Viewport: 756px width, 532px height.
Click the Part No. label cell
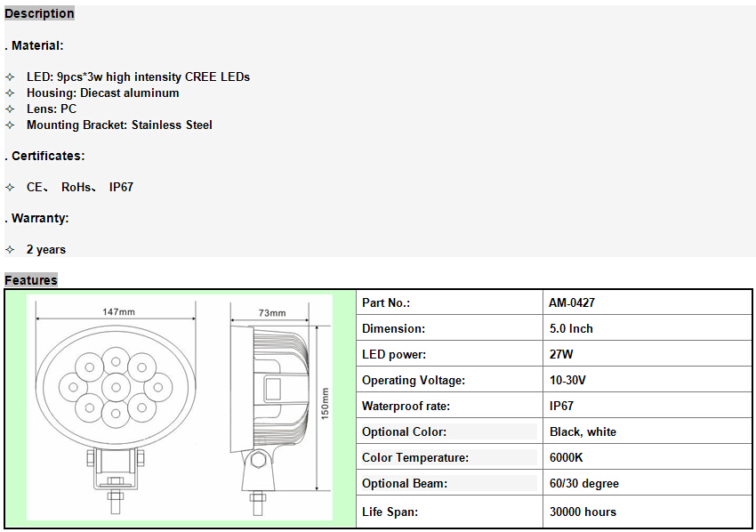449,302
